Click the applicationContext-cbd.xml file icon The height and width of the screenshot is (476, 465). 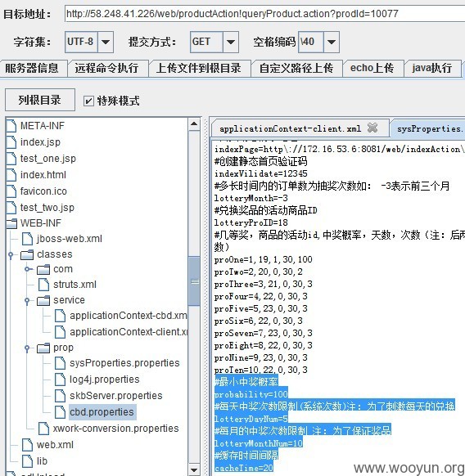click(61, 316)
